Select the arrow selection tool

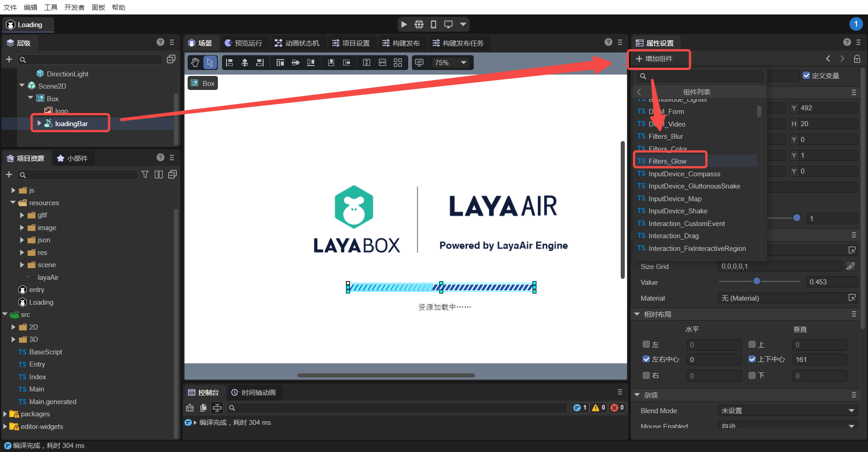pyautogui.click(x=210, y=63)
